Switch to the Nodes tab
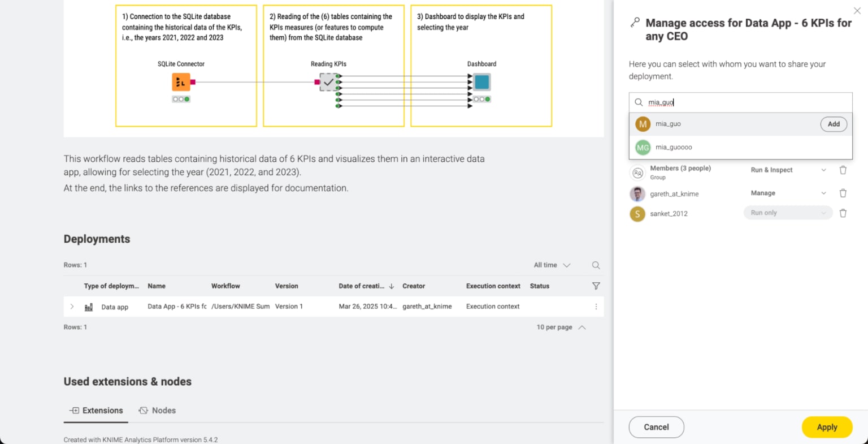 coord(157,411)
